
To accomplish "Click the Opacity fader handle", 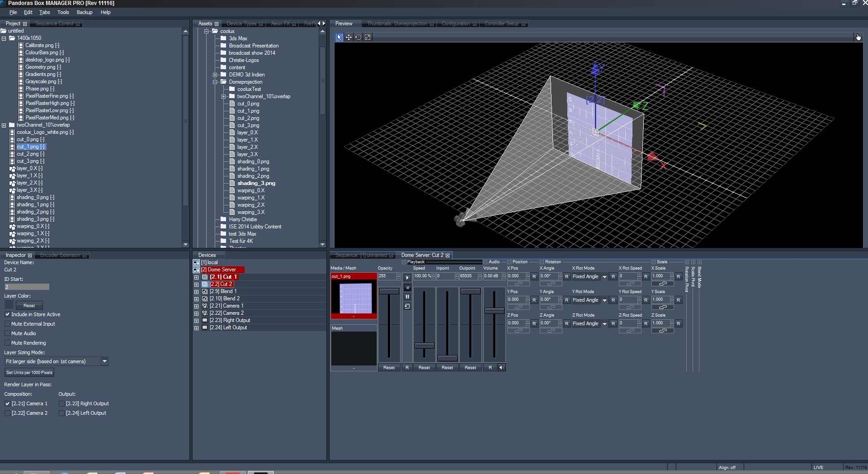I will 389,291.
